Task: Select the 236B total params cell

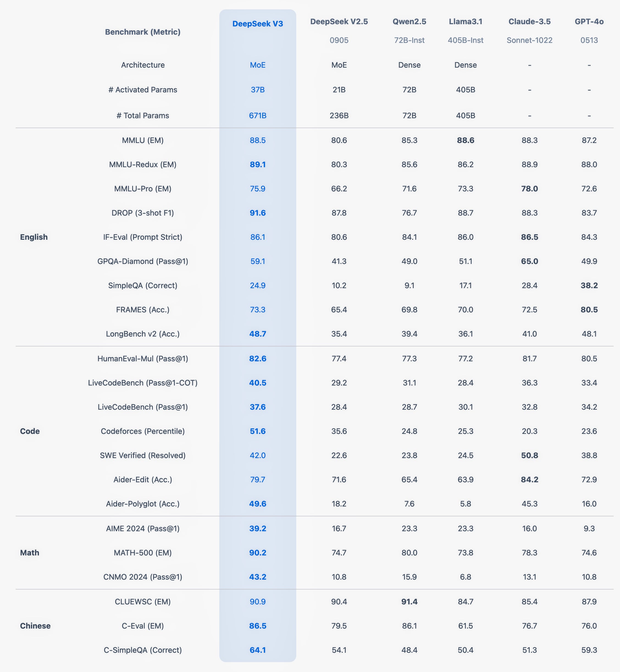Action: (x=339, y=115)
